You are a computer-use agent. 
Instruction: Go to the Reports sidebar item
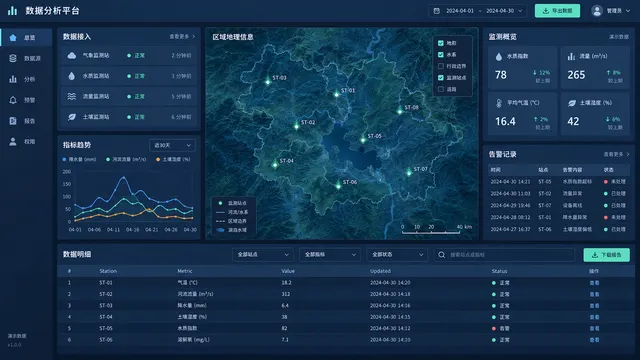point(26,121)
